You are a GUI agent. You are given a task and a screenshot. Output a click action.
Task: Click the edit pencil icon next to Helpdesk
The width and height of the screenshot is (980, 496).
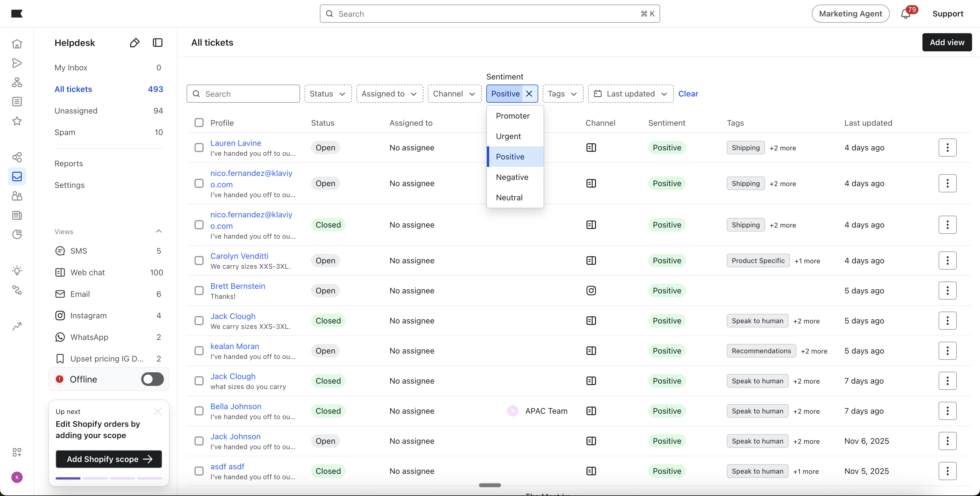click(134, 43)
